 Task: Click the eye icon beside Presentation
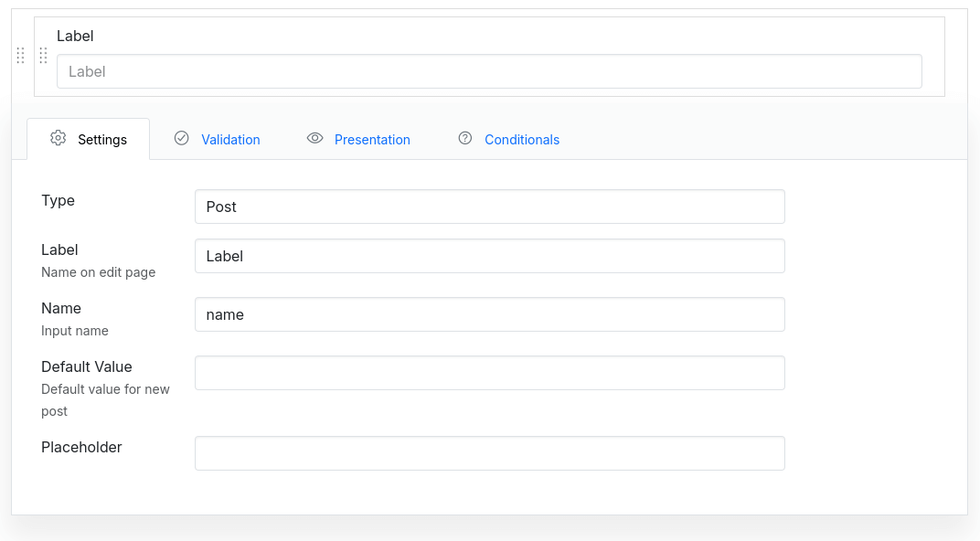tap(315, 138)
